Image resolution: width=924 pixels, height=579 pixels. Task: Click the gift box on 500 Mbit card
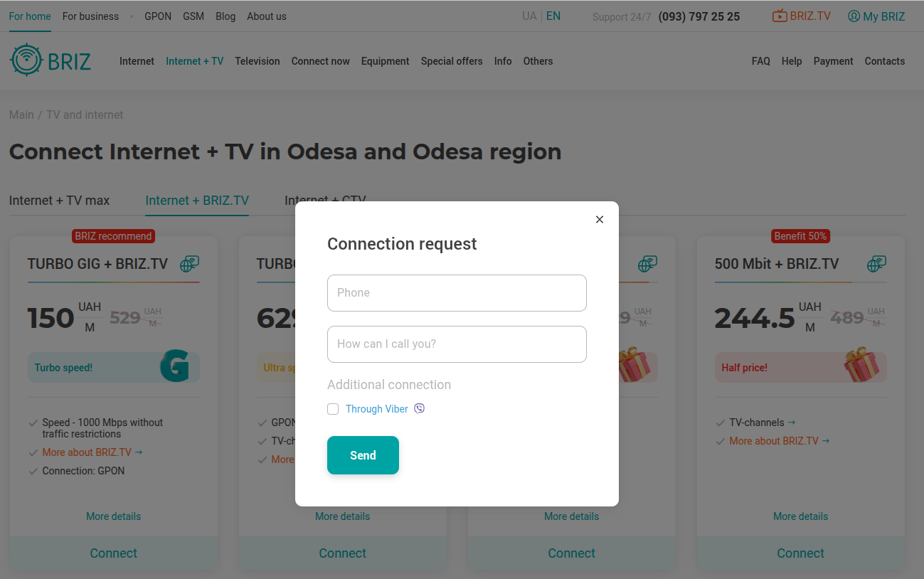tap(861, 365)
